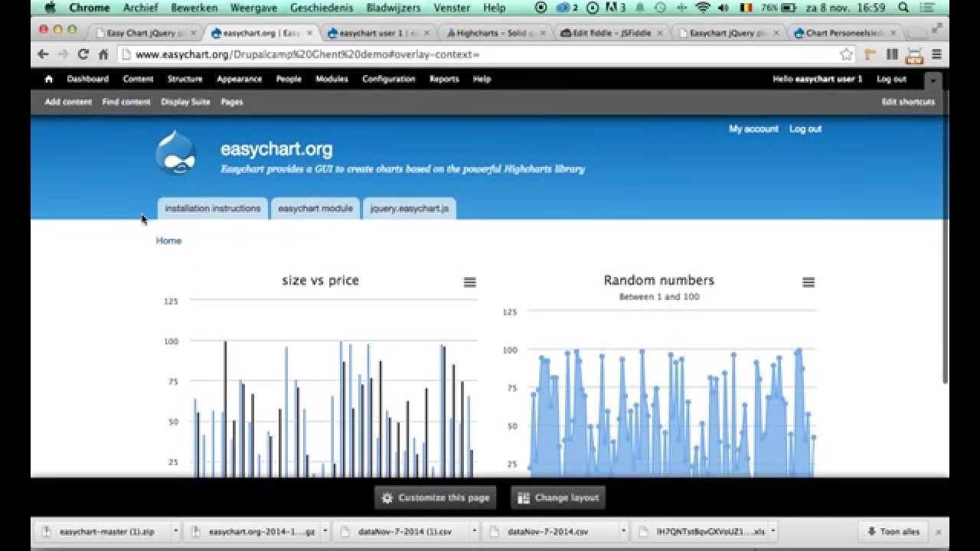The height and width of the screenshot is (551, 980).
Task: Open the Geschiedenis menu
Action: pyautogui.click(x=322, y=8)
